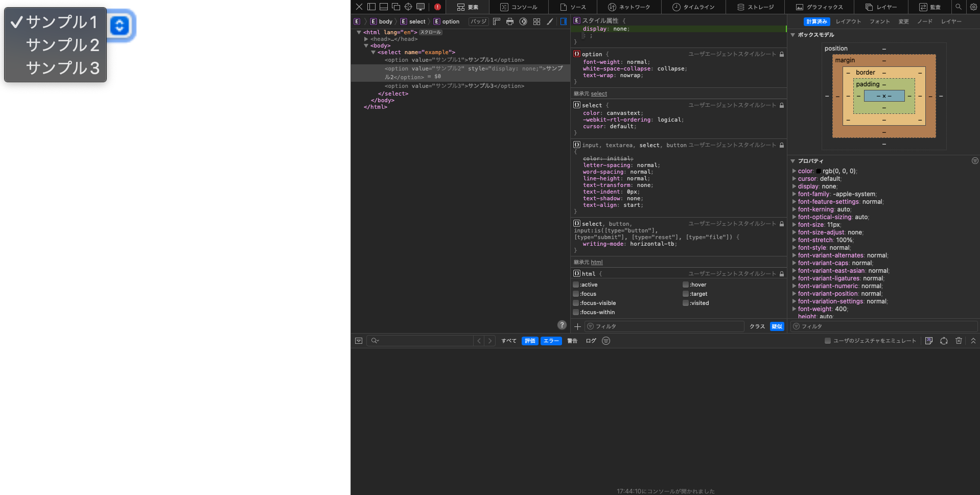Switch to the ネットワーク tab
Screen dimensions: 980x495
pos(629,7)
